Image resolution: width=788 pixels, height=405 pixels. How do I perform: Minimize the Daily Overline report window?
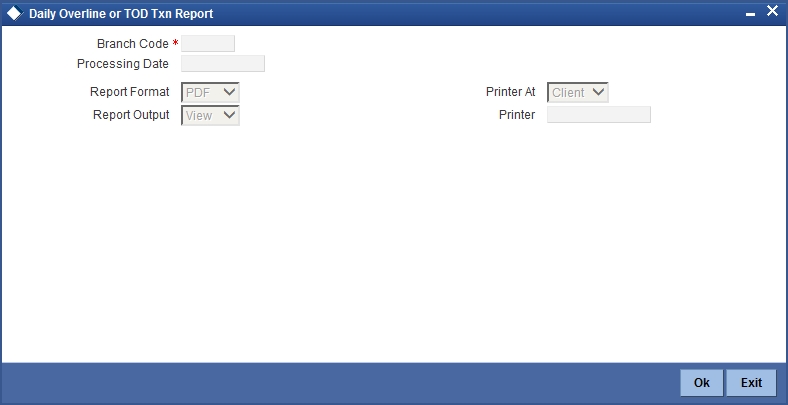[751, 16]
